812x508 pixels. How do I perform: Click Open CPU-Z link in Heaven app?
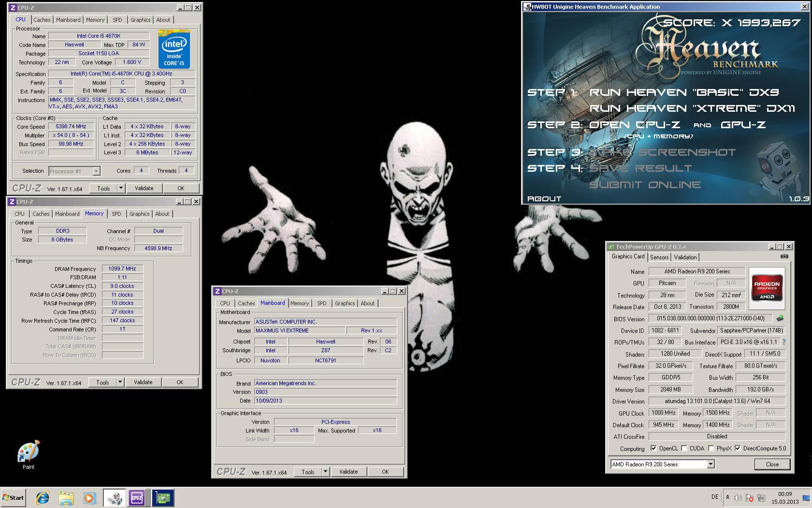point(635,125)
